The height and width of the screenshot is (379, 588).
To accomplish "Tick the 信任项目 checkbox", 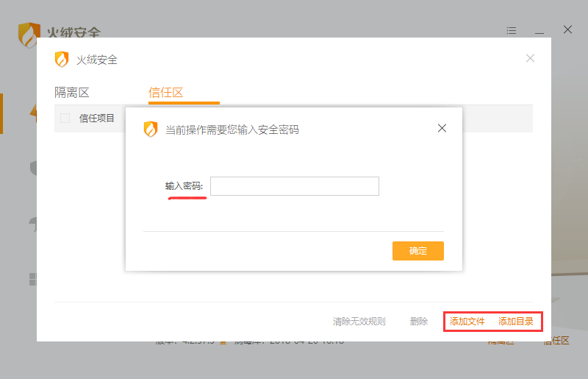I will tap(65, 118).
